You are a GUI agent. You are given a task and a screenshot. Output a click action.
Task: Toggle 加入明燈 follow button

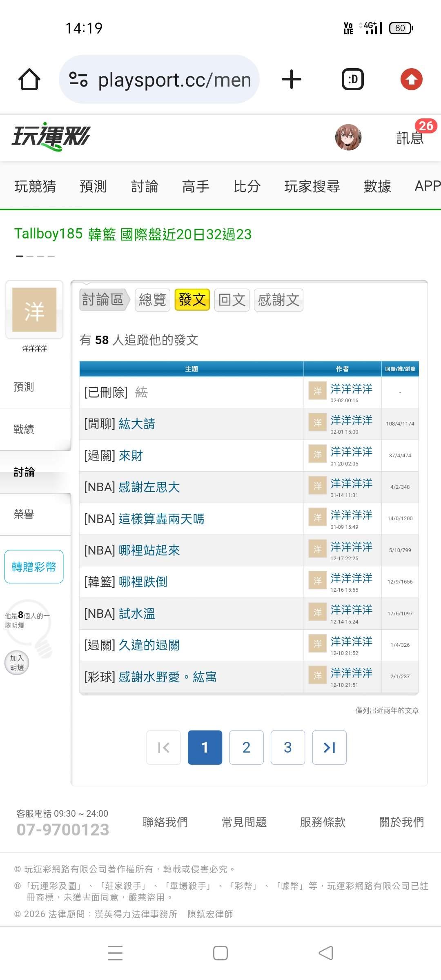17,662
